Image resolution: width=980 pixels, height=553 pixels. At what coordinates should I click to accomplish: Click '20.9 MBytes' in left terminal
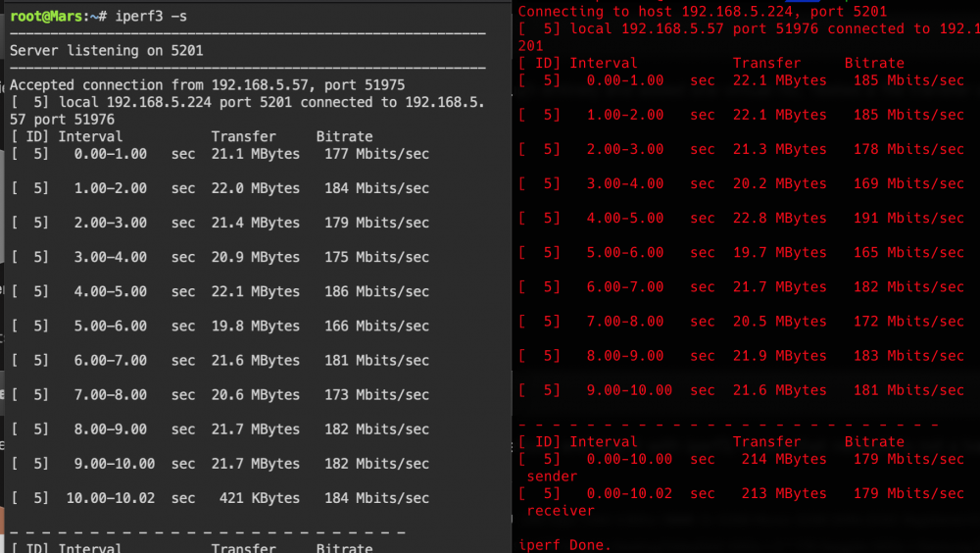pyautogui.click(x=255, y=257)
